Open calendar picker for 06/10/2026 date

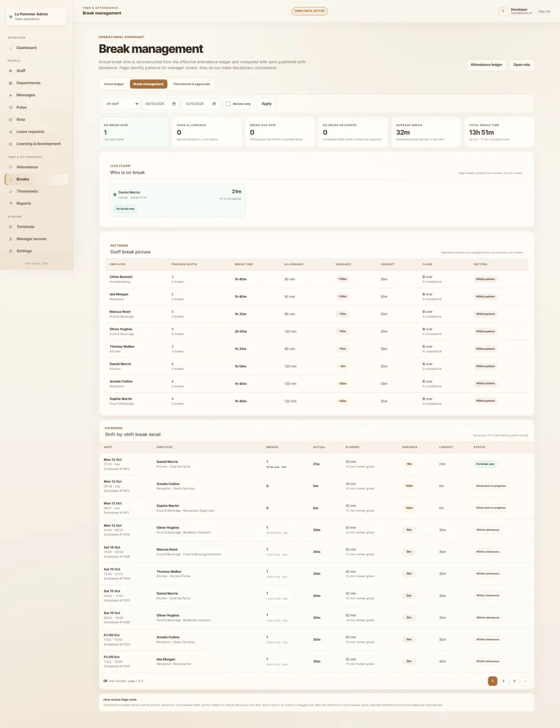(x=174, y=104)
